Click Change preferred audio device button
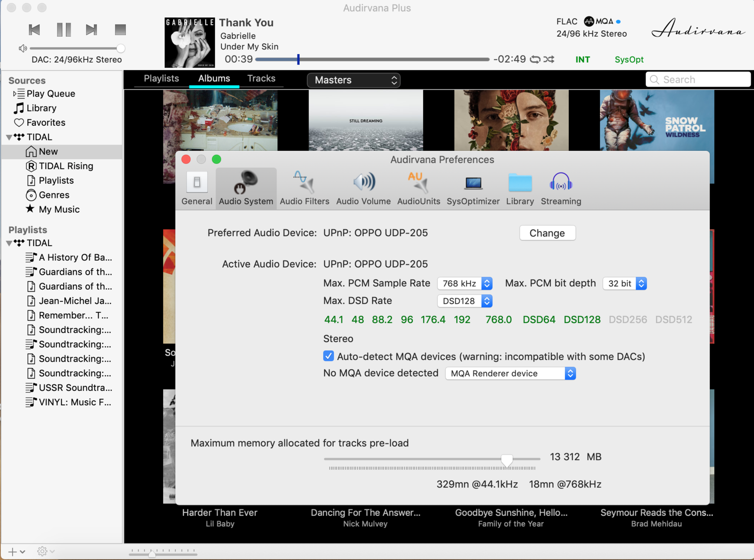 pos(547,233)
